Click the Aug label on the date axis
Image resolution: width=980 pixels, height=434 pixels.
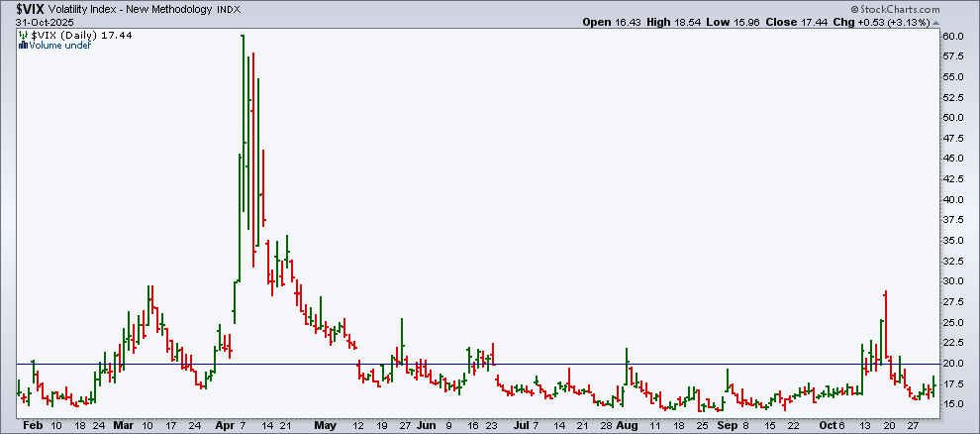[626, 425]
